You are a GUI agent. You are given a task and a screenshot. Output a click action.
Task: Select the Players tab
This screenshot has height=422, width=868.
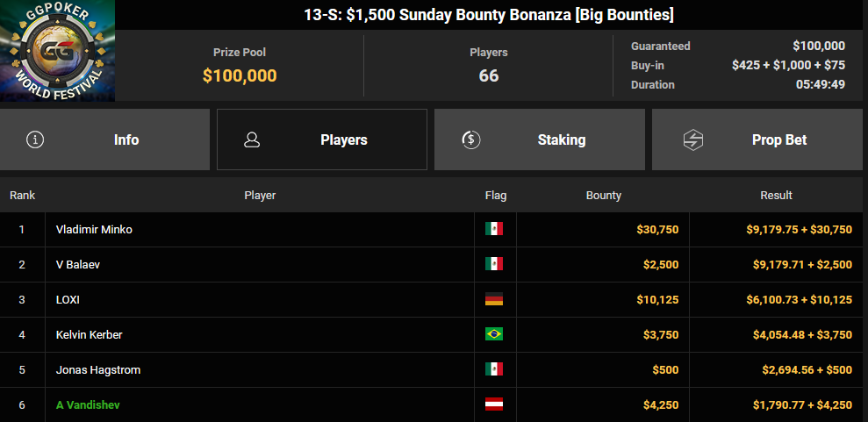(x=322, y=139)
